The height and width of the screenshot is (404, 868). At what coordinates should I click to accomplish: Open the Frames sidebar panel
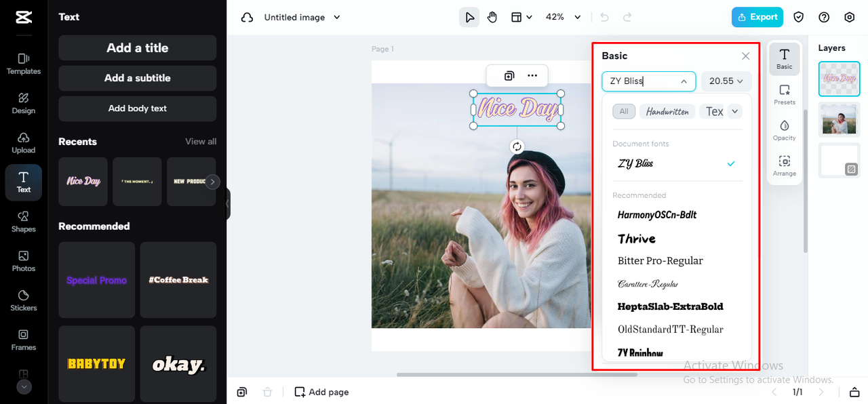click(x=24, y=340)
